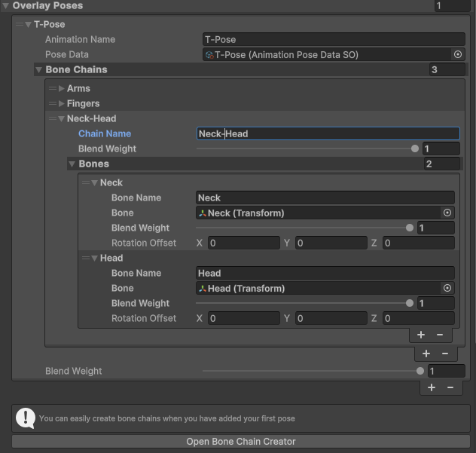Click the Head Bone Name field
This screenshot has height=453, width=476.
point(325,274)
